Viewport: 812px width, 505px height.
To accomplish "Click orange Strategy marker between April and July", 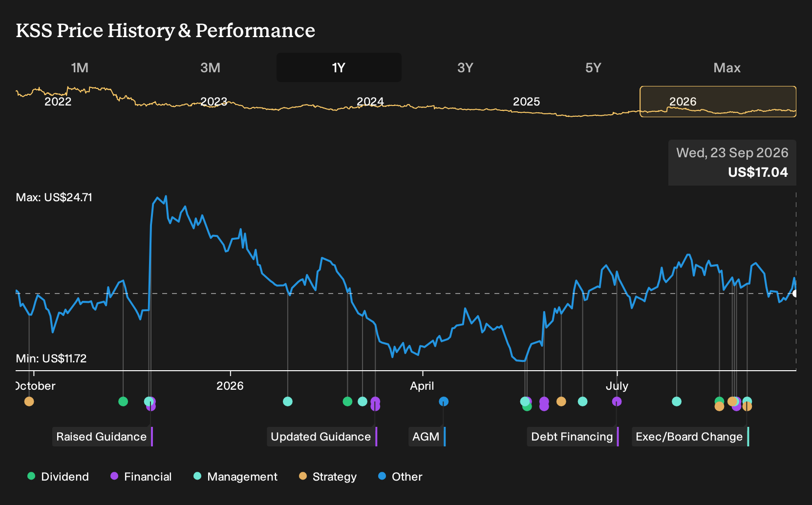I will point(561,401).
